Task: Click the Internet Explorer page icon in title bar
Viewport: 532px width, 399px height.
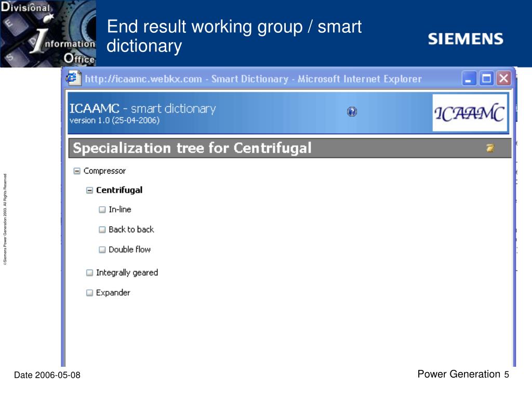Action: [x=73, y=78]
